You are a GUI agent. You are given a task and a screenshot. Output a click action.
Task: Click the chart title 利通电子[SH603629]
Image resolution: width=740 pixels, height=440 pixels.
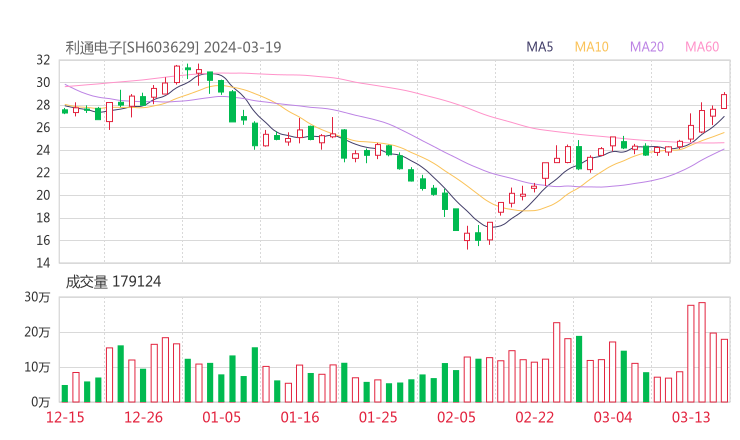[132, 47]
